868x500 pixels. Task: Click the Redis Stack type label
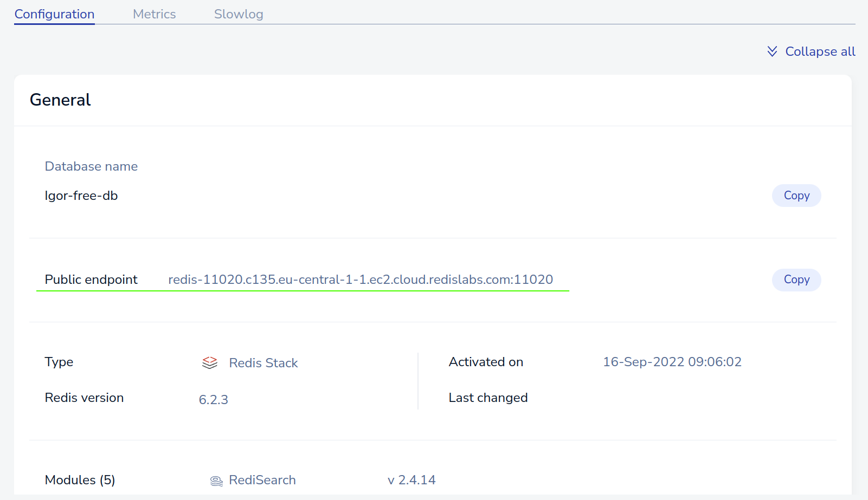[263, 363]
